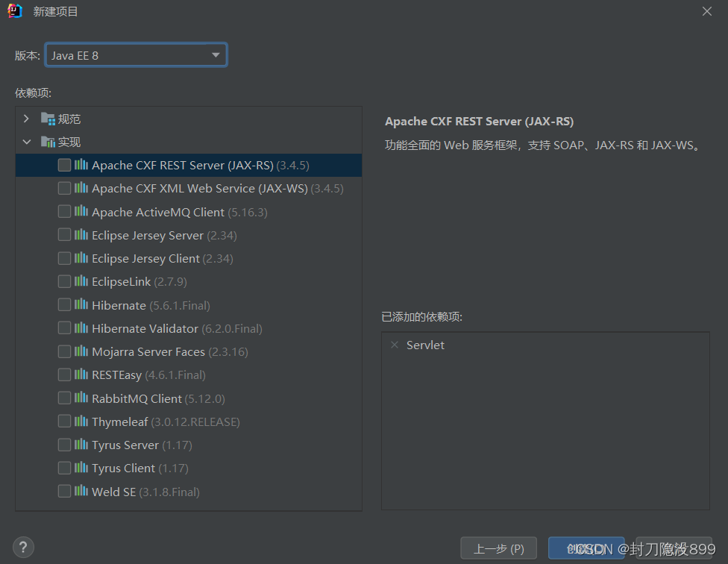Viewport: 728px width, 564px height.
Task: Click the Tyrus Client library icon
Action: [x=81, y=468]
